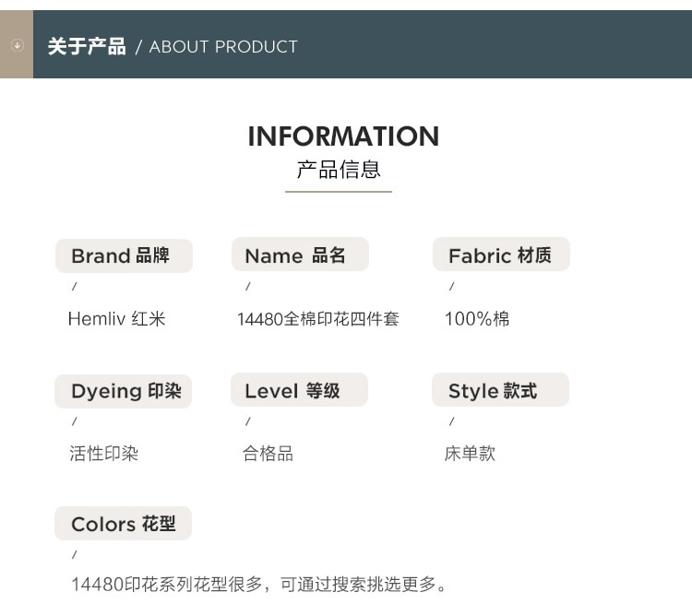The height and width of the screenshot is (616, 692).
Task: Select the Fabric 材质 label pill
Action: tap(501, 255)
